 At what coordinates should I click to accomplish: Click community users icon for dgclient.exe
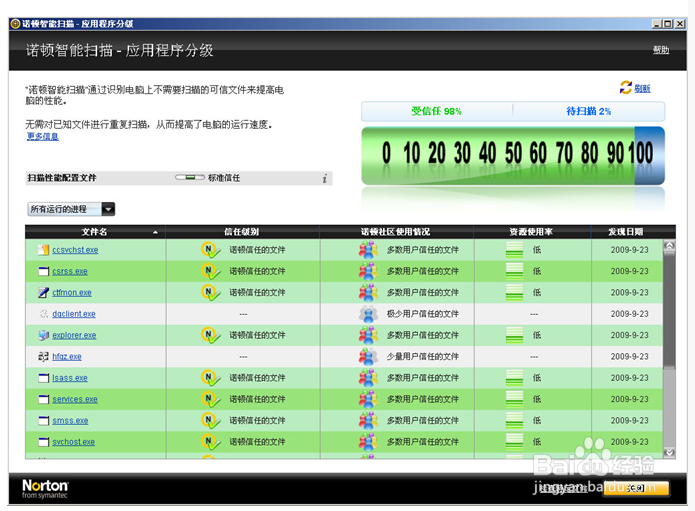[368, 314]
